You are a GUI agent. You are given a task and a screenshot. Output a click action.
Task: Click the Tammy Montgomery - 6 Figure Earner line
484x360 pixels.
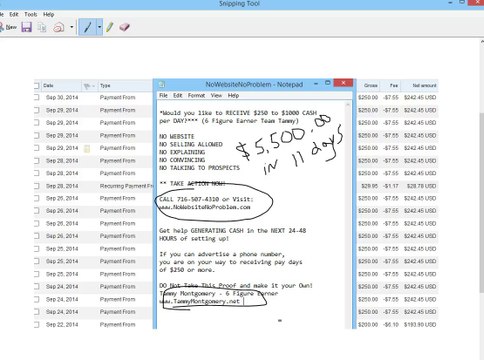218,294
